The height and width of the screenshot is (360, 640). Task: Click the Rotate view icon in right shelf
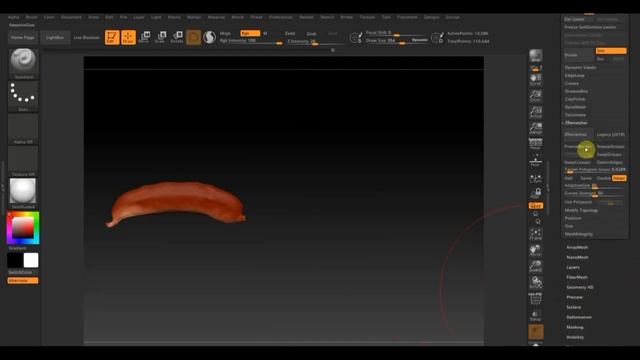click(x=536, y=282)
